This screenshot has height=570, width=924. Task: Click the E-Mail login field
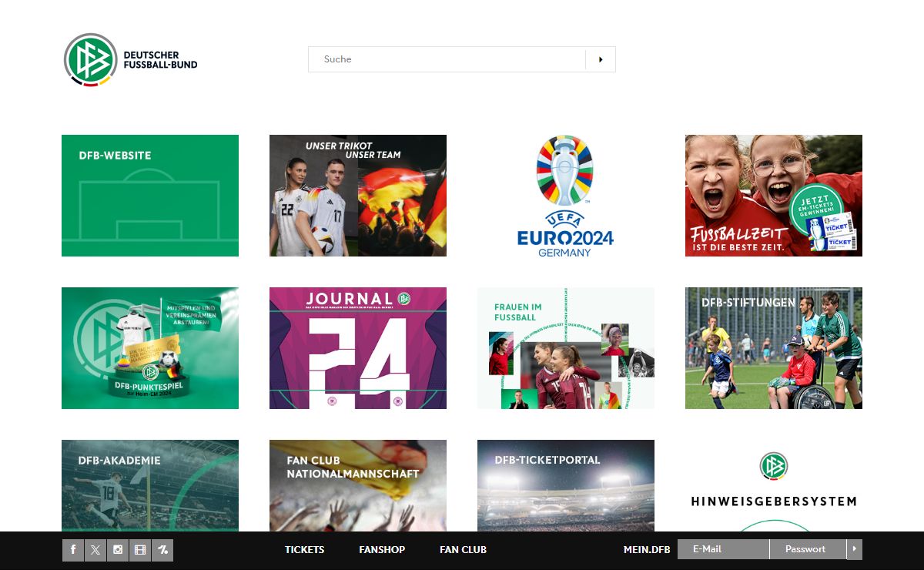[723, 549]
